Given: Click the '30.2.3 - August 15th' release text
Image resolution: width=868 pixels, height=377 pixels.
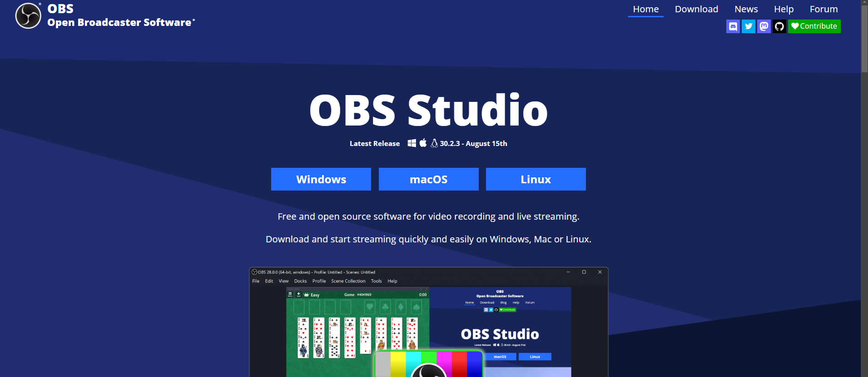Looking at the screenshot, I should click(473, 144).
